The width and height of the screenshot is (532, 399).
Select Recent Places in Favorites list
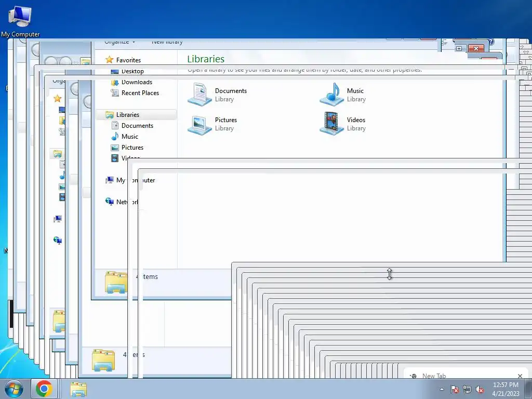coord(140,93)
